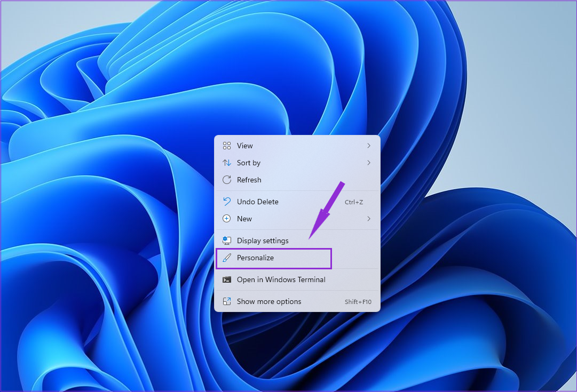Click the Undo Delete arrow icon
The image size is (577, 392).
[227, 202]
